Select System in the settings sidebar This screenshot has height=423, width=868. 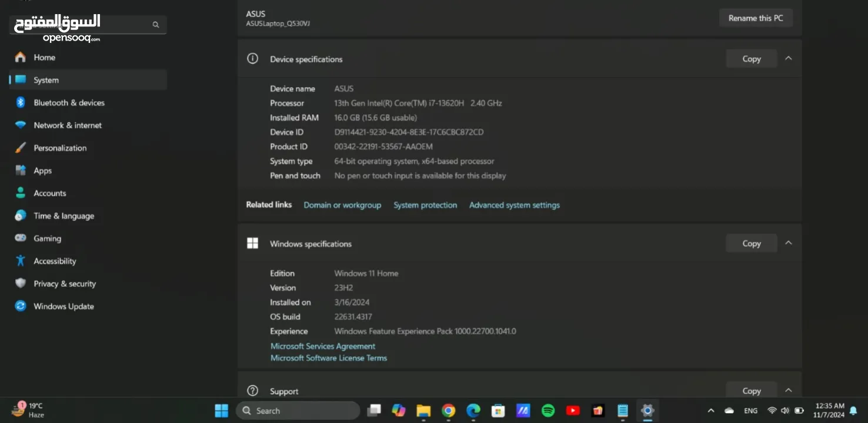tap(88, 80)
